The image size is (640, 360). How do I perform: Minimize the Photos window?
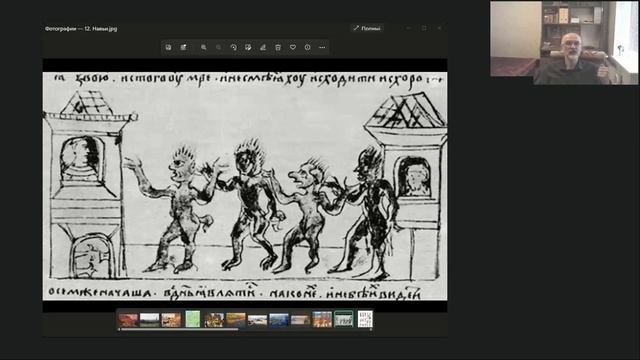click(x=409, y=28)
